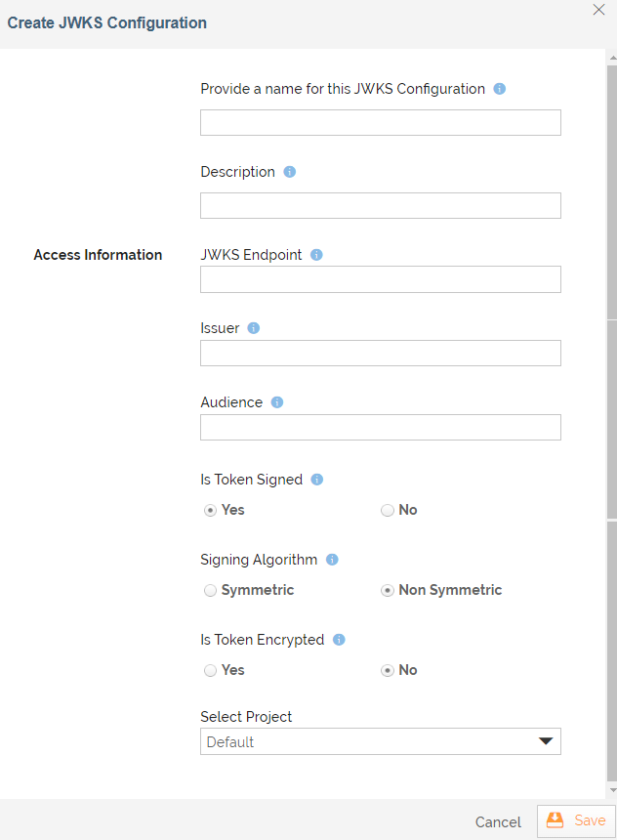The width and height of the screenshot is (617, 840).
Task: Click the Access Information section label
Action: (98, 255)
